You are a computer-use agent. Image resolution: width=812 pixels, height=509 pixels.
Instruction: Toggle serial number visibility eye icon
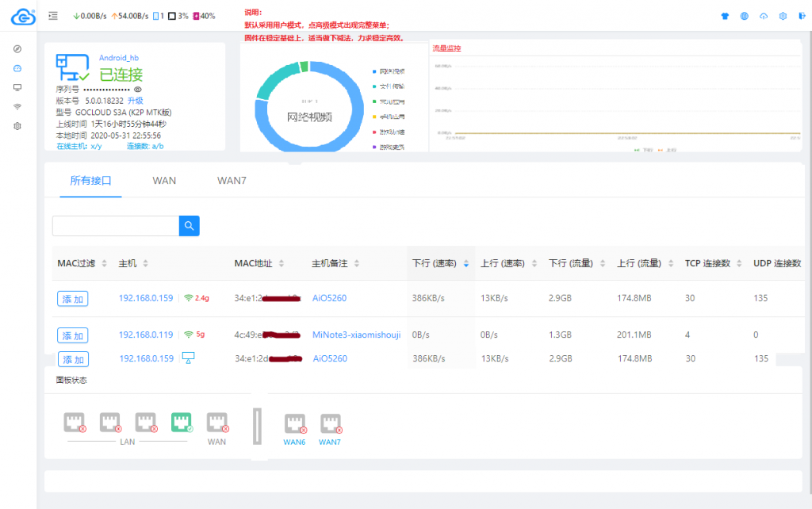point(137,90)
